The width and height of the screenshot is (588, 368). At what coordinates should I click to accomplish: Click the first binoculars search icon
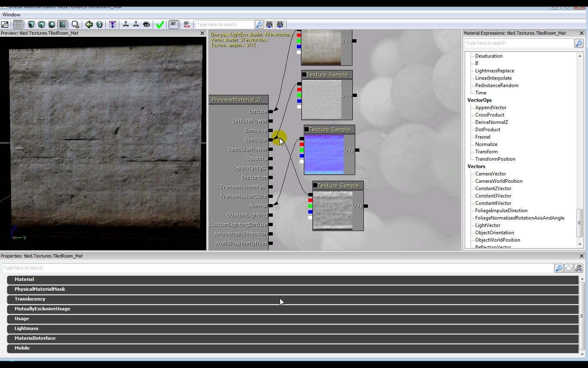[x=269, y=25]
